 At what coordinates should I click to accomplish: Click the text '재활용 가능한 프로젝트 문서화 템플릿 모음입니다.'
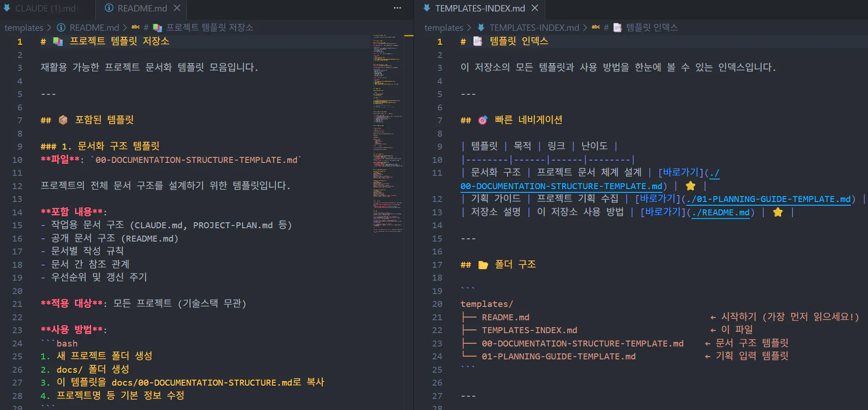pyautogui.click(x=149, y=68)
